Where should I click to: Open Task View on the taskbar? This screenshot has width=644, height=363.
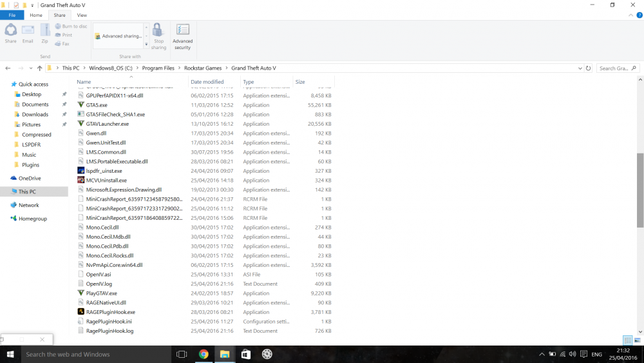tap(182, 354)
